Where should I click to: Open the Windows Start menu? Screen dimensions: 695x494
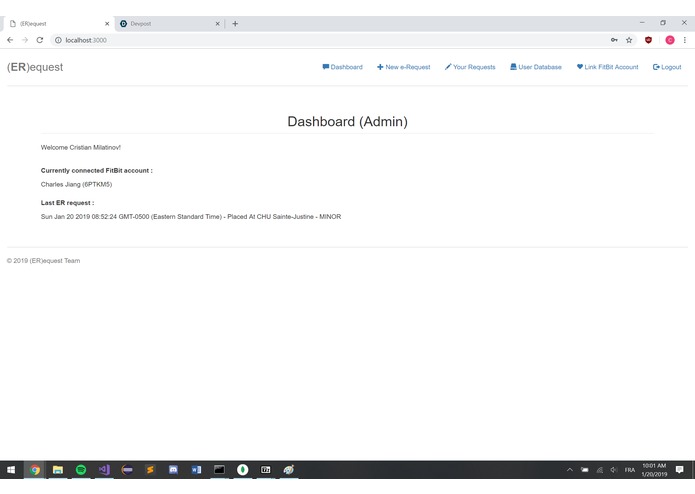[x=11, y=470]
